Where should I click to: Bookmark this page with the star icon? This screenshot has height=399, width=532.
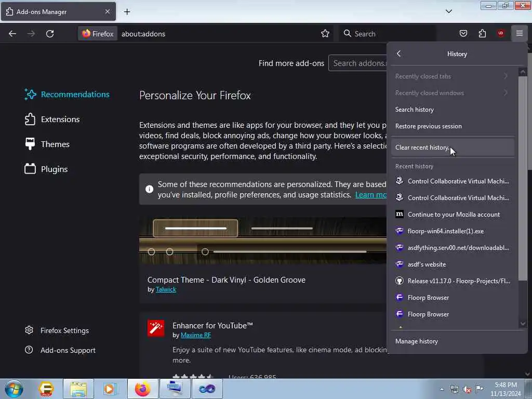(325, 33)
